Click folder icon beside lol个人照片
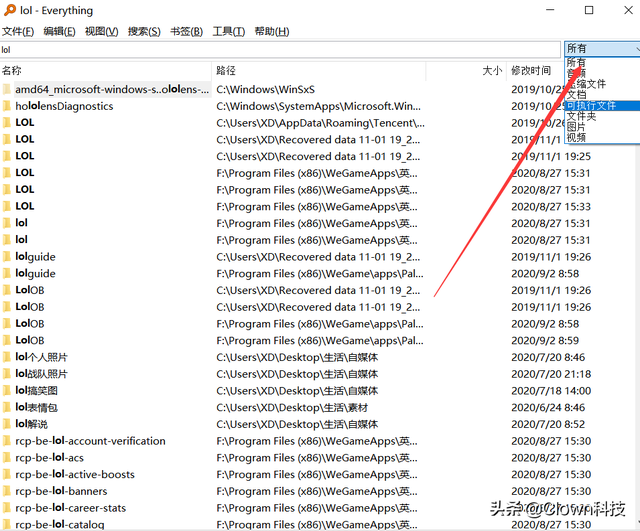This screenshot has width=640, height=531. (x=7, y=357)
